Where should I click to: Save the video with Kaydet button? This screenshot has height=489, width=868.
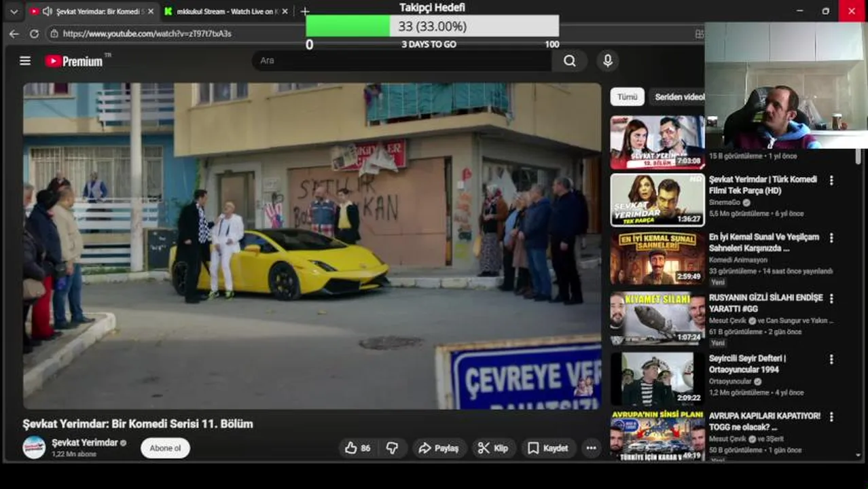click(548, 448)
